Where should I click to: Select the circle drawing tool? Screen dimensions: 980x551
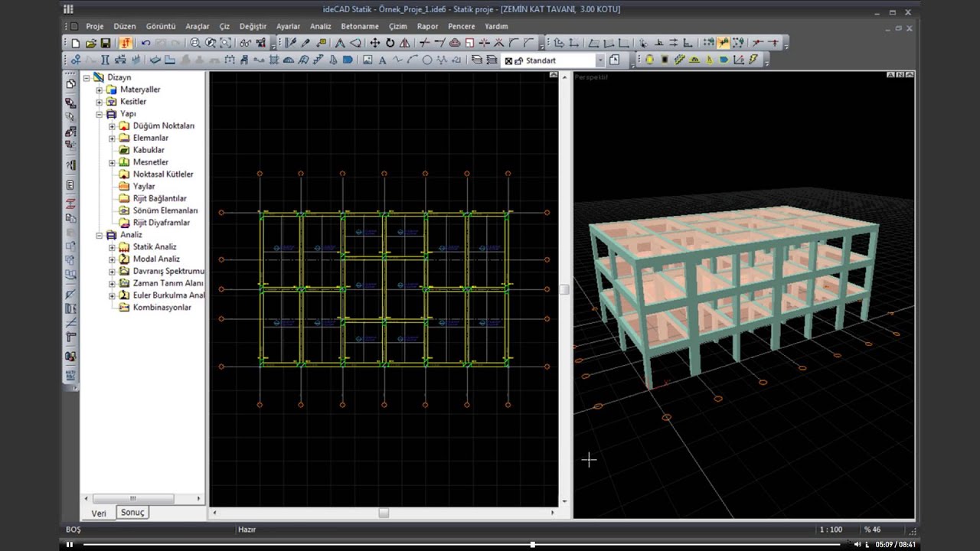pyautogui.click(x=427, y=60)
